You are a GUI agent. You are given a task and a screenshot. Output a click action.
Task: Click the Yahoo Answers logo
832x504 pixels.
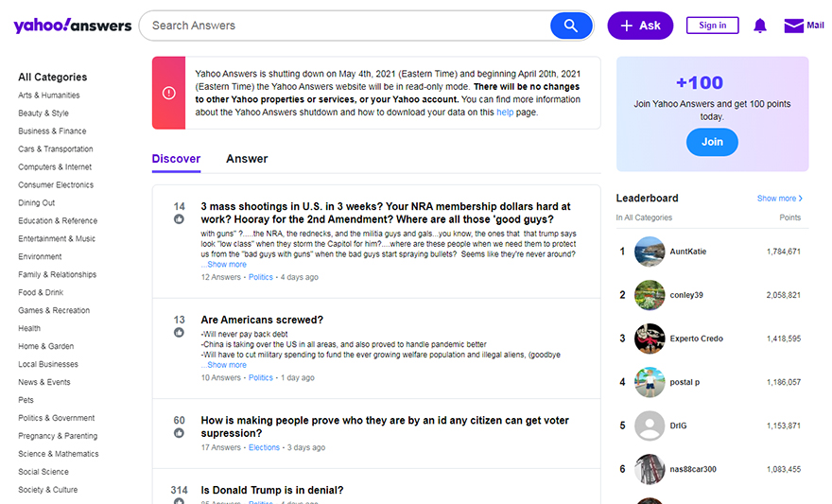pyautogui.click(x=73, y=25)
